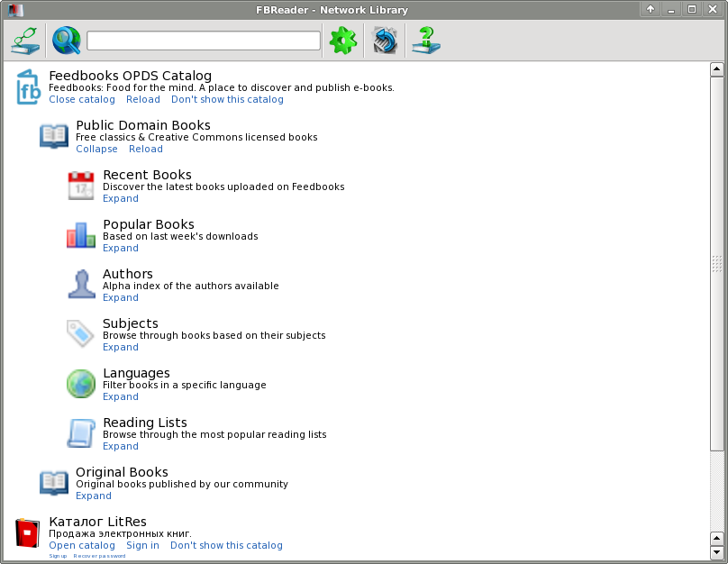
Task: Click the Reading Lists scroll icon
Action: click(x=81, y=433)
